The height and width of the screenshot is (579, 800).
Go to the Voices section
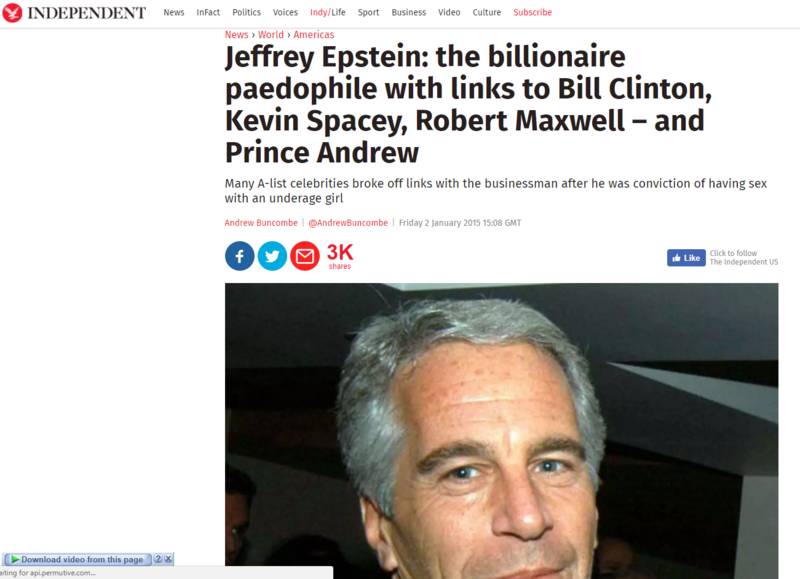tap(285, 13)
